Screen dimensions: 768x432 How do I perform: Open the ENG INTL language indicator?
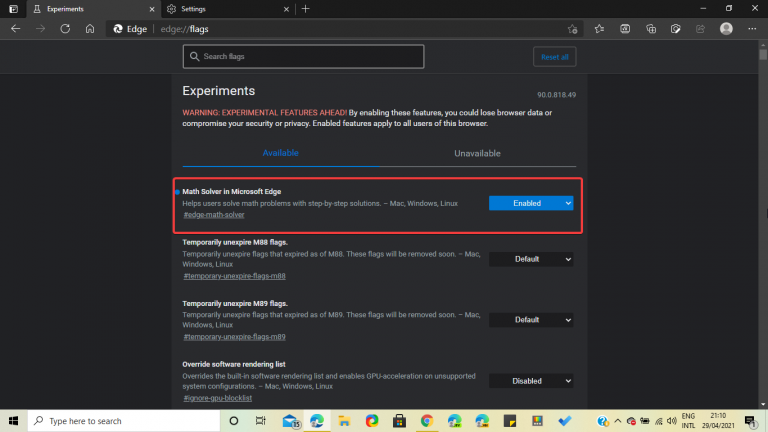[688, 421]
